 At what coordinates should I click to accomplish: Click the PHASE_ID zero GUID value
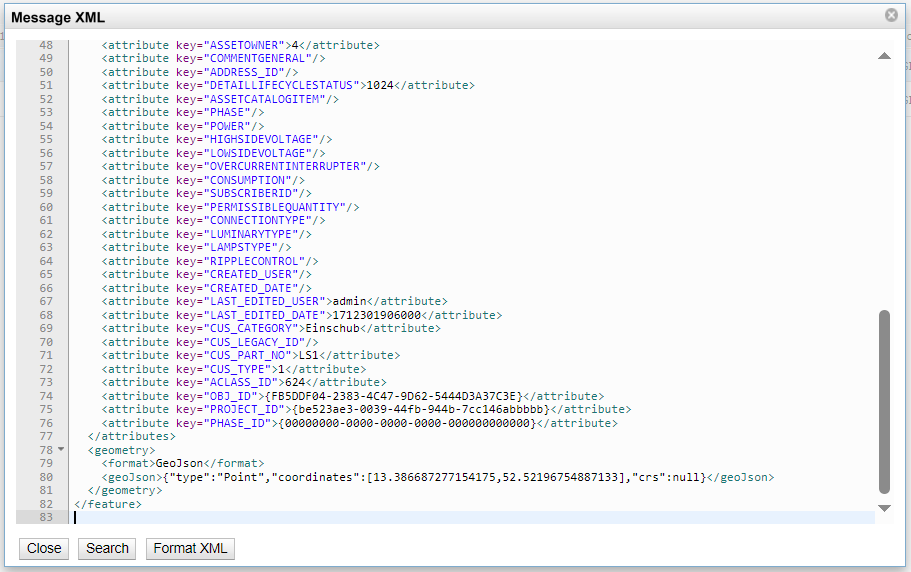coord(407,423)
